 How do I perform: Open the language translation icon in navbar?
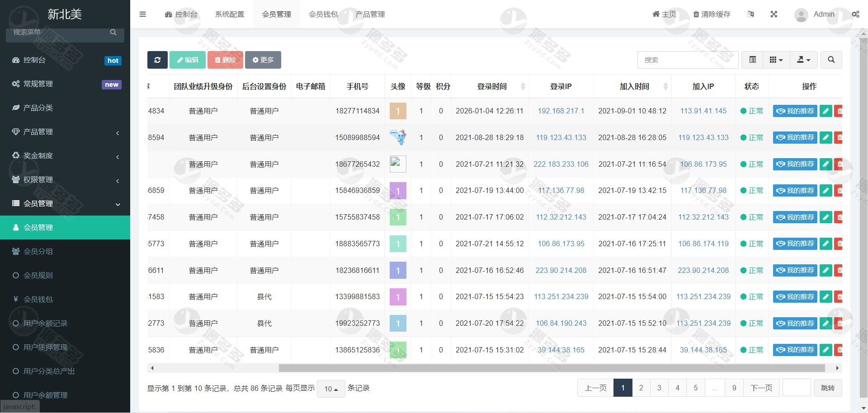(751, 14)
